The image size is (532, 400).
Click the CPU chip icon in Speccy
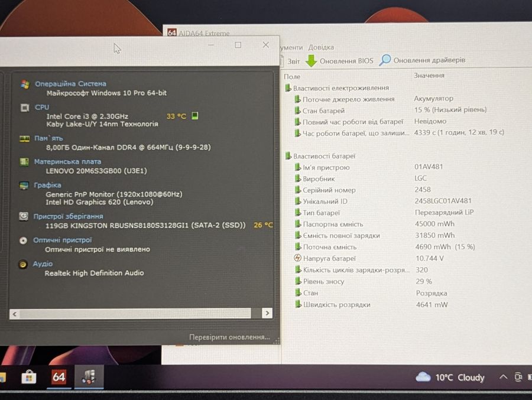click(x=25, y=108)
